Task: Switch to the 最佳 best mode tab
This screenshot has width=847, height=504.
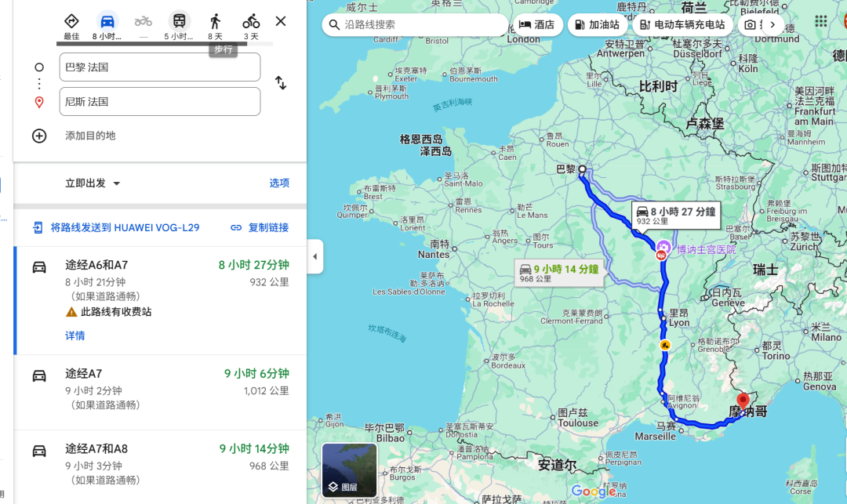Action: (x=71, y=21)
